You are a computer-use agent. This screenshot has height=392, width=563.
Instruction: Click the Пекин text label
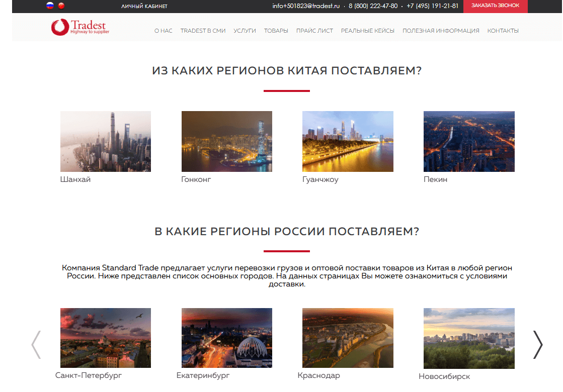click(x=435, y=179)
